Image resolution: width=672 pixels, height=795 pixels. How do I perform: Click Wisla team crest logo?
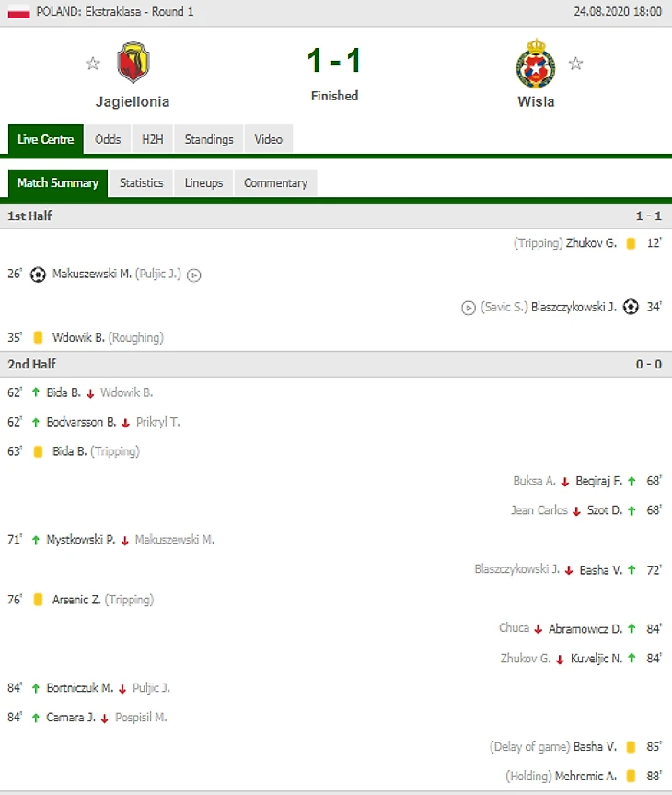(535, 63)
